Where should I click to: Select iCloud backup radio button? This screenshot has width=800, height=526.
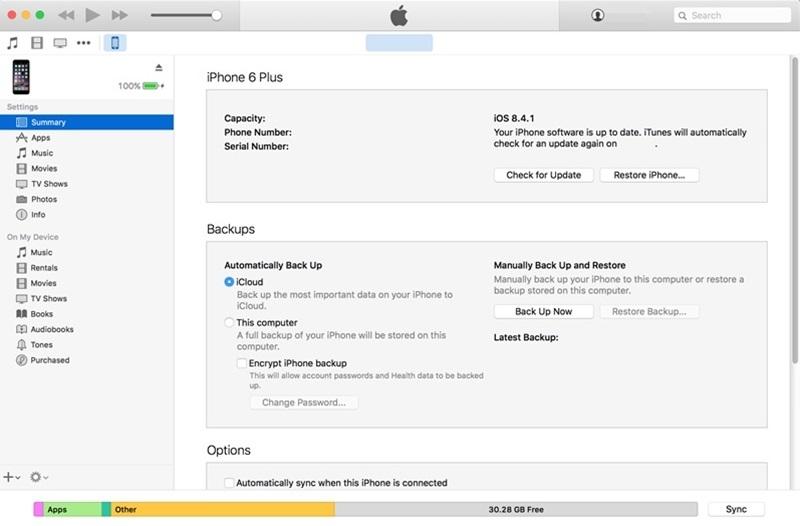click(229, 282)
